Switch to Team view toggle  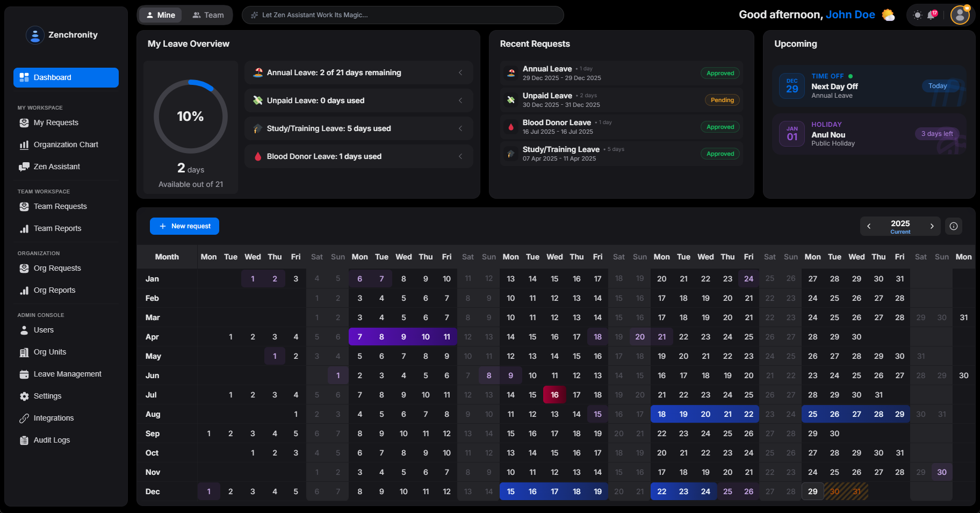[x=208, y=15]
